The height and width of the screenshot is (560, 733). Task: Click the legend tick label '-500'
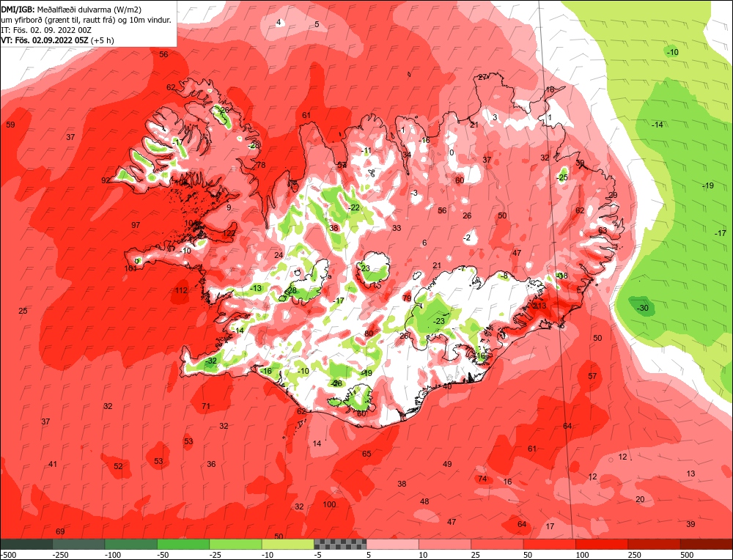[x=8, y=555]
